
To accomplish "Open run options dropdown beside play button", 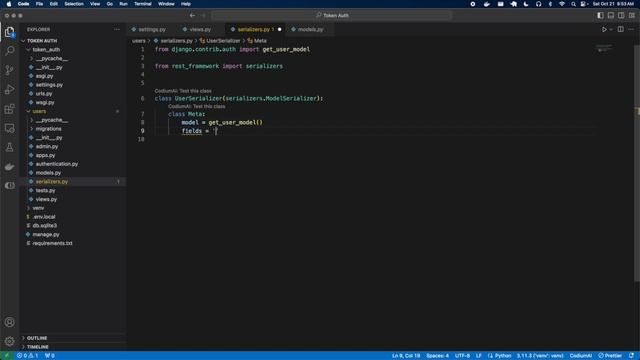I will tap(611, 29).
